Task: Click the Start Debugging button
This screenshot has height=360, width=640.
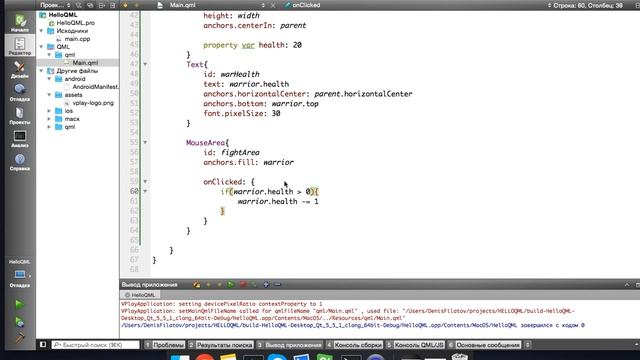Action: click(x=19, y=322)
